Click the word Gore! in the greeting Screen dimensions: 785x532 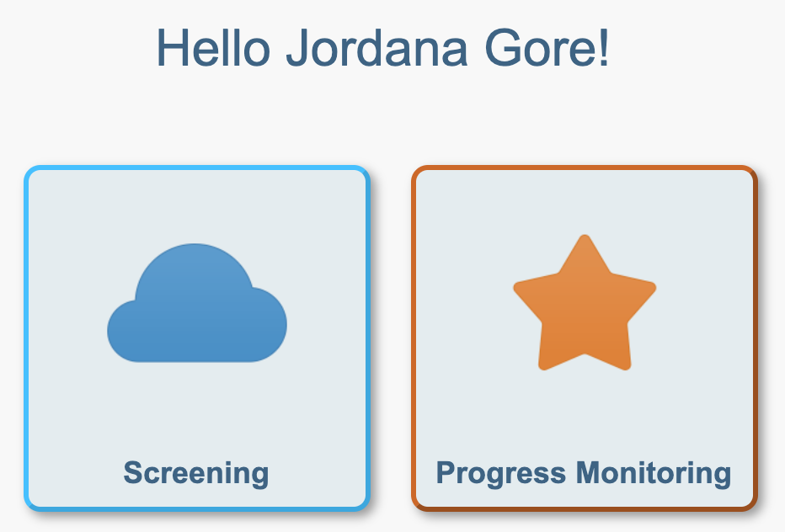pos(547,47)
